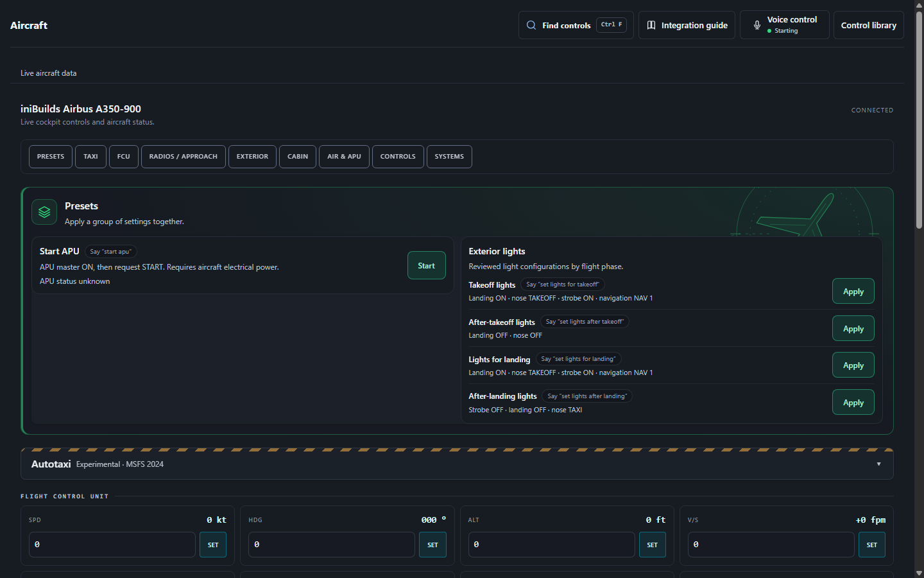Set the SPD value
The width and height of the screenshot is (924, 578).
tap(213, 545)
